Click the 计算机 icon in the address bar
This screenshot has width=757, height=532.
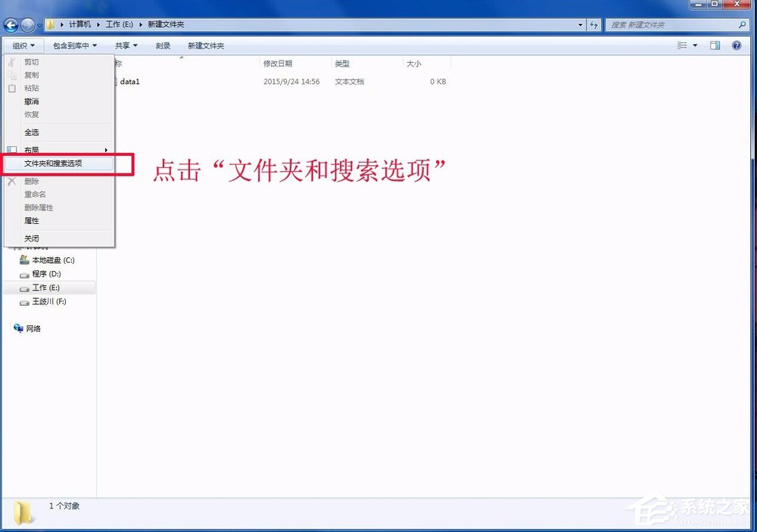(78, 24)
